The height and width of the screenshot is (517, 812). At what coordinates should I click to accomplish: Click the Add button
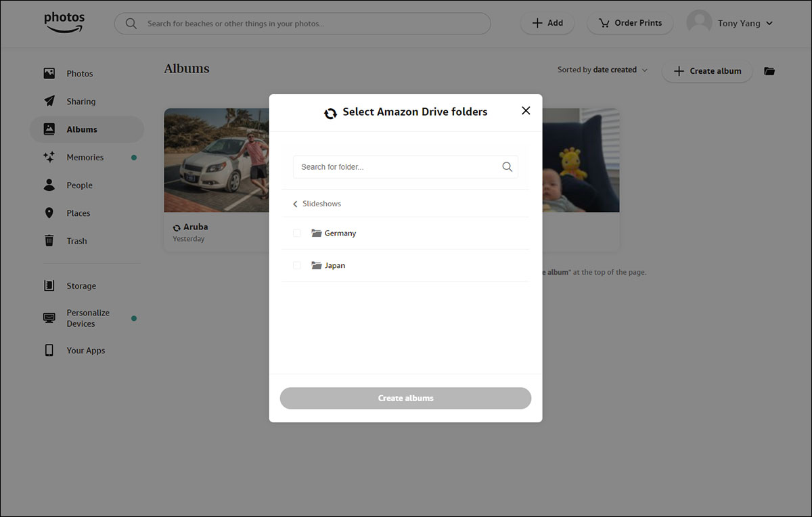tap(547, 23)
